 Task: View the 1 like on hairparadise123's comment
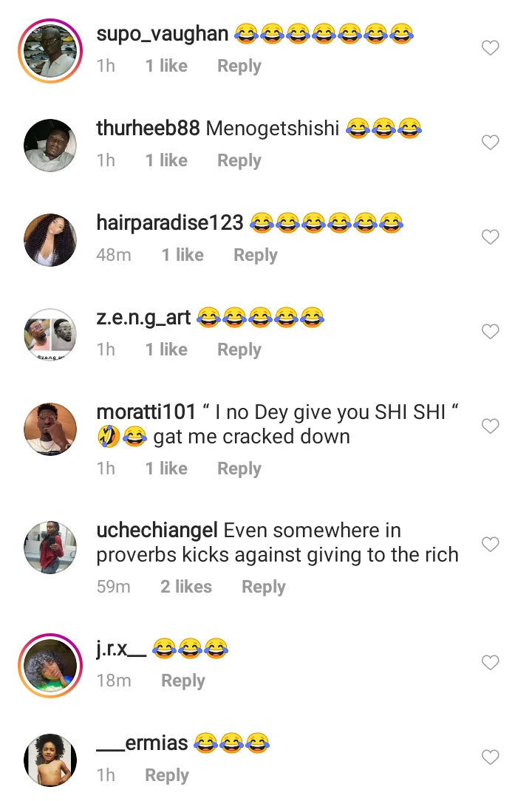point(183,256)
